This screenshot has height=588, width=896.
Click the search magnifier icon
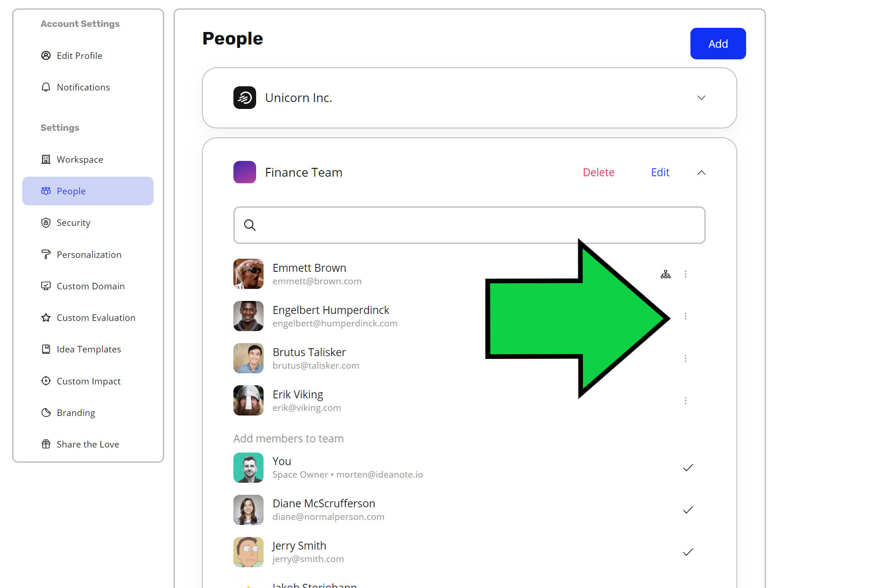[250, 225]
